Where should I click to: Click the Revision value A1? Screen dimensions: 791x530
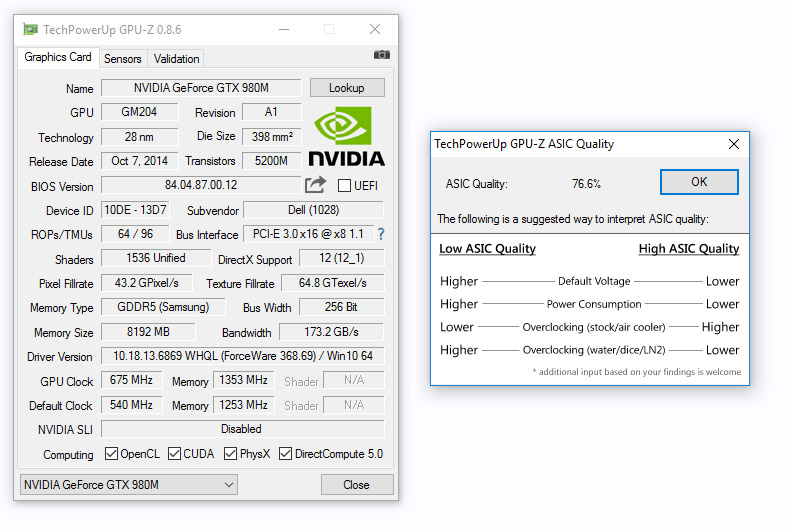(271, 112)
